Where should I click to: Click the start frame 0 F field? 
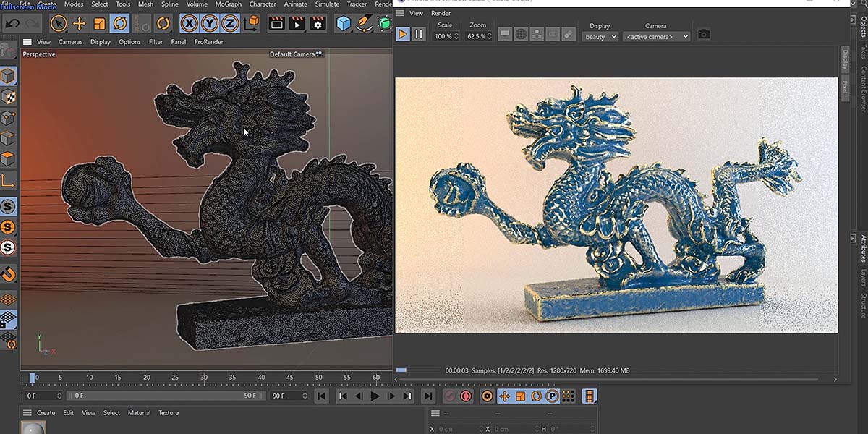coord(43,396)
